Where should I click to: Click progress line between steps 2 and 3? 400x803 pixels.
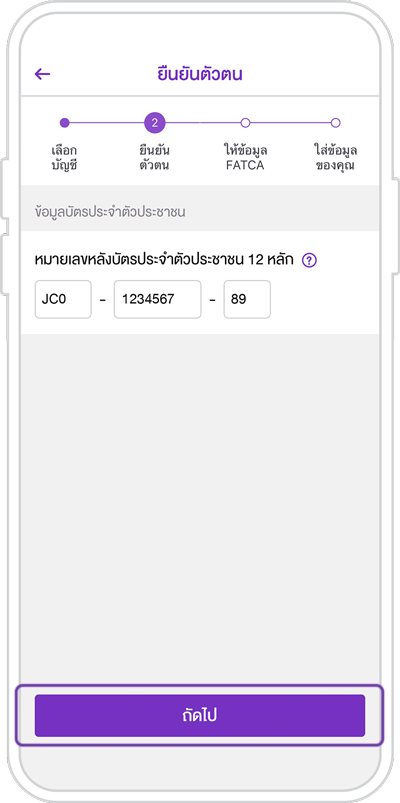click(x=202, y=123)
